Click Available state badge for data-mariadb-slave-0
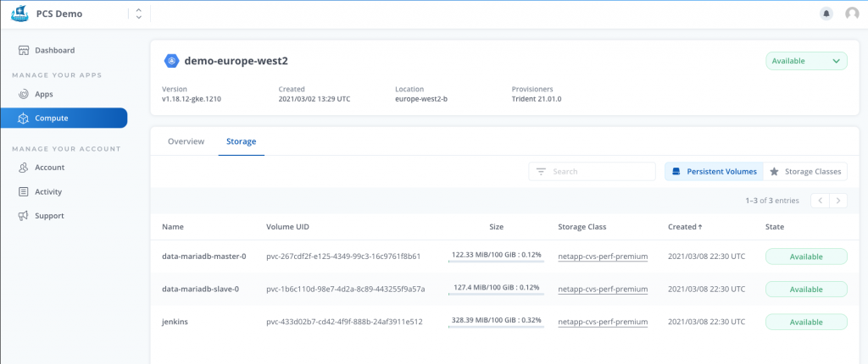This screenshot has height=364, width=868. click(806, 290)
